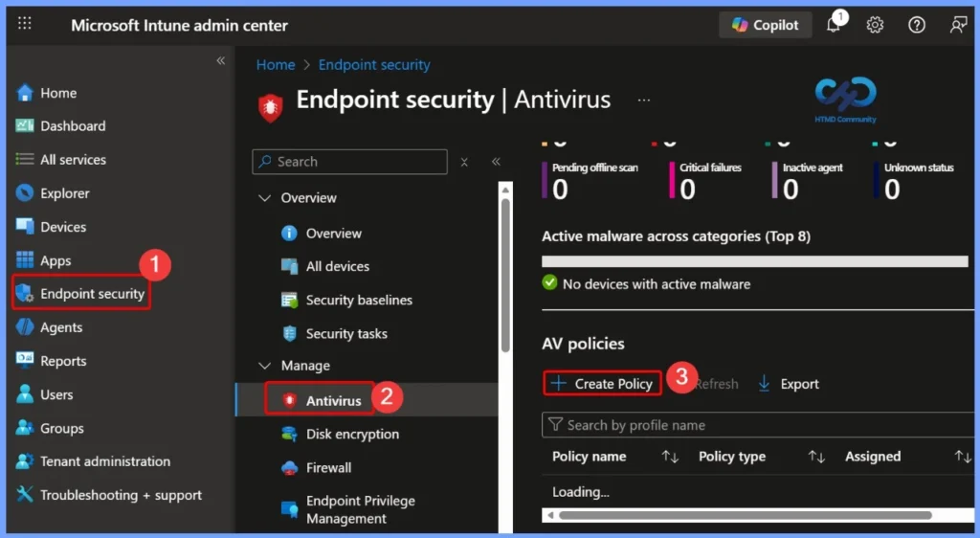Open Apps in left navigation
Image resolution: width=980 pixels, height=538 pixels.
click(x=43, y=260)
